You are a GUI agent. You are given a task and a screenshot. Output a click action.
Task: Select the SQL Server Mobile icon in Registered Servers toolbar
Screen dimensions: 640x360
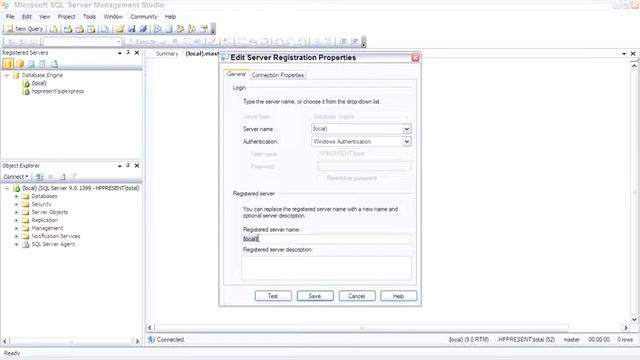pos(42,64)
